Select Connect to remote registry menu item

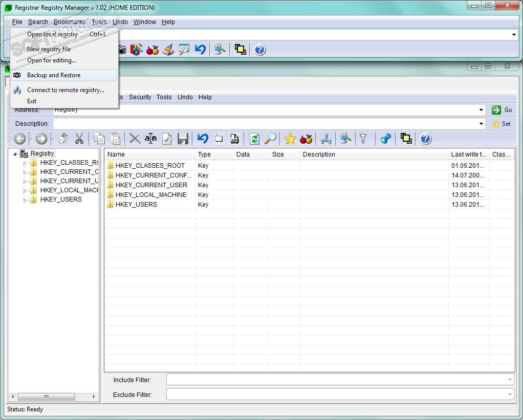[x=64, y=90]
